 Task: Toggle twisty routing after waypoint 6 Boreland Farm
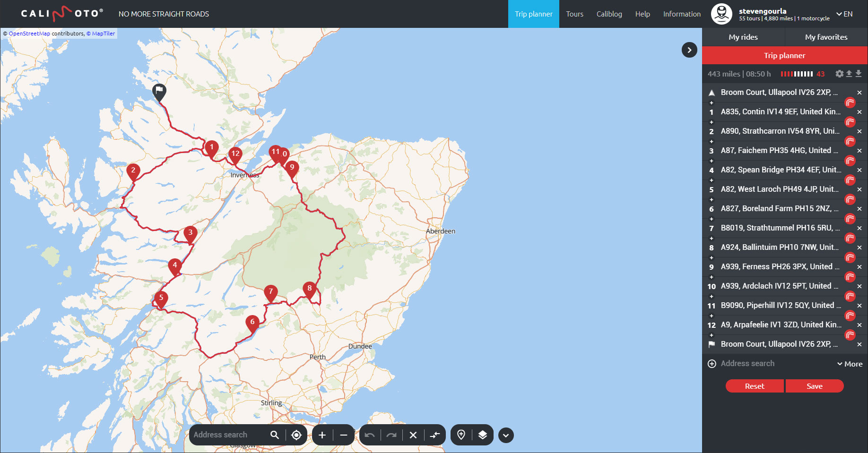[x=850, y=219]
